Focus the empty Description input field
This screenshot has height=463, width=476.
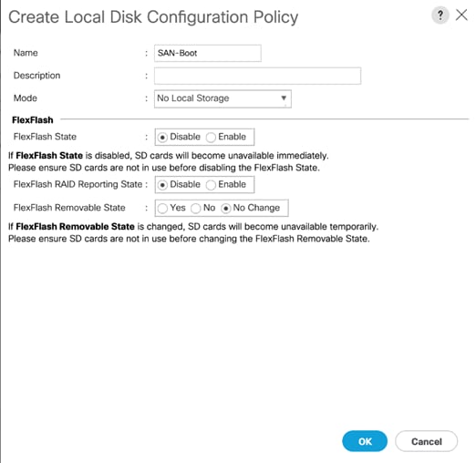(x=257, y=76)
